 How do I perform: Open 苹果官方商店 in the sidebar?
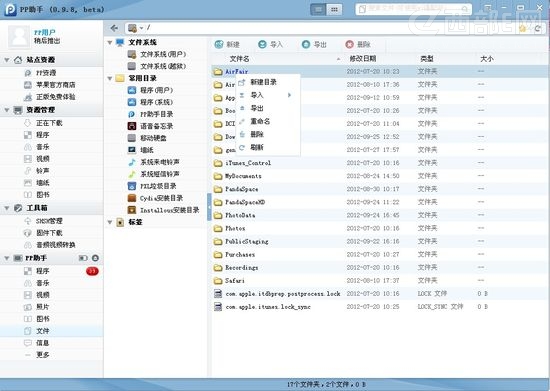pos(55,85)
